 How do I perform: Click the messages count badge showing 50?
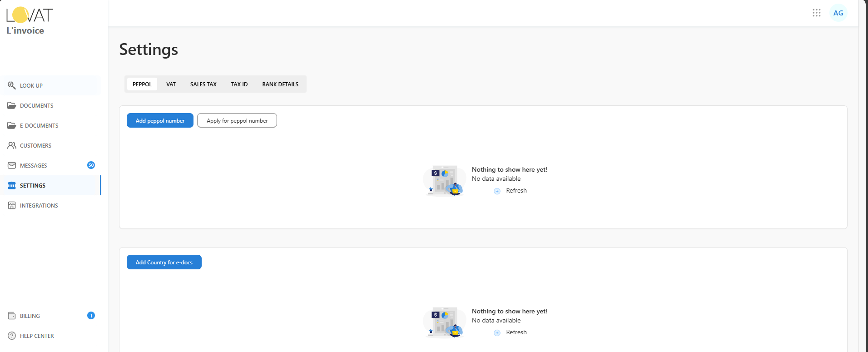coord(91,165)
